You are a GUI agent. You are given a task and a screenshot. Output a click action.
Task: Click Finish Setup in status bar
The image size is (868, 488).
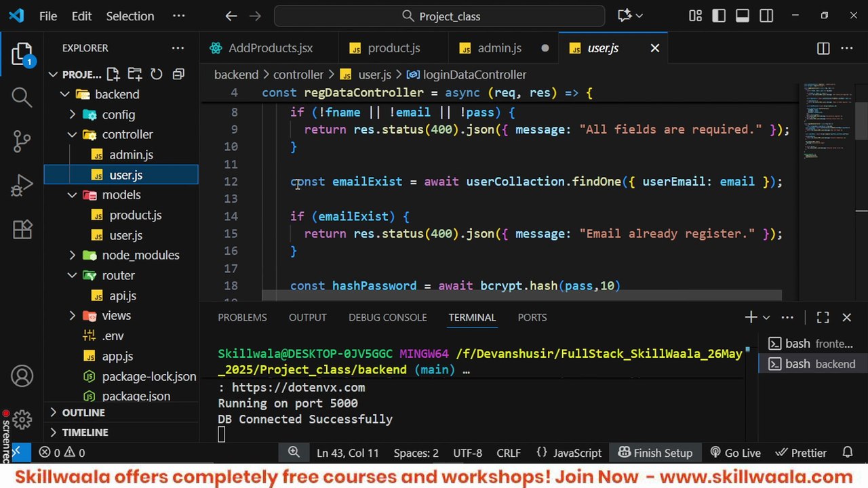(655, 453)
